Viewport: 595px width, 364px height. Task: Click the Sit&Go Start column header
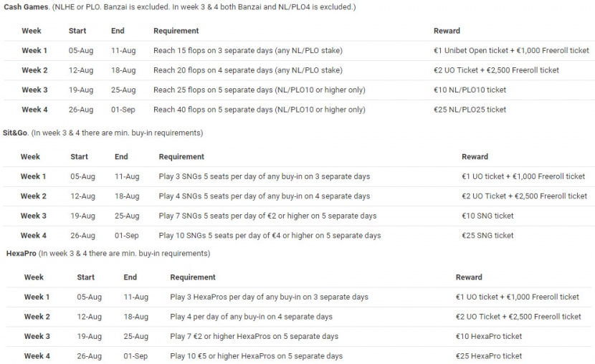[x=79, y=157]
